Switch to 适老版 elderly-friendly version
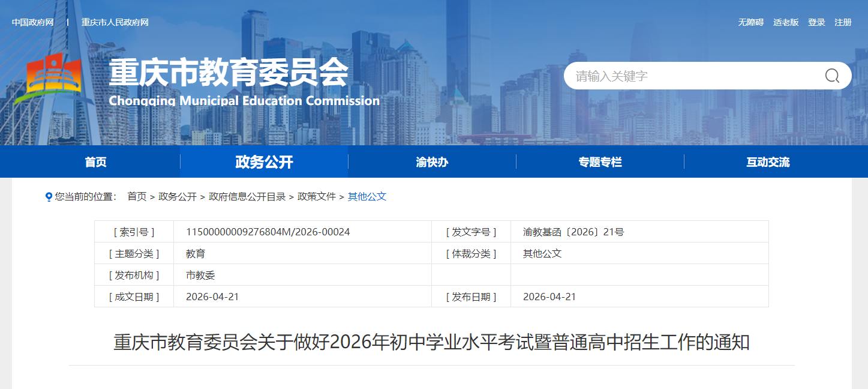Viewport: 868px width, 389px height. 786,22
